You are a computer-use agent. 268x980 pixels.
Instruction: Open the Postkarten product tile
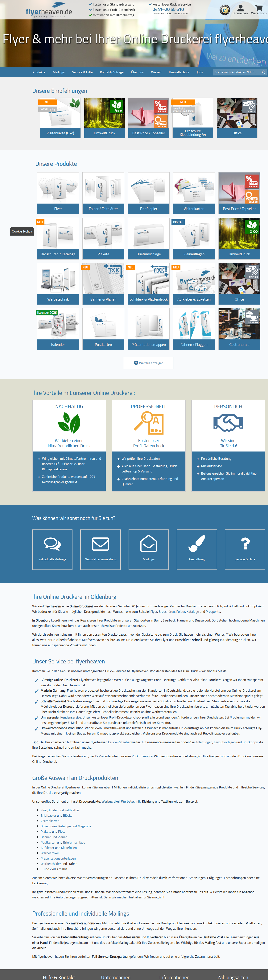pos(103,329)
